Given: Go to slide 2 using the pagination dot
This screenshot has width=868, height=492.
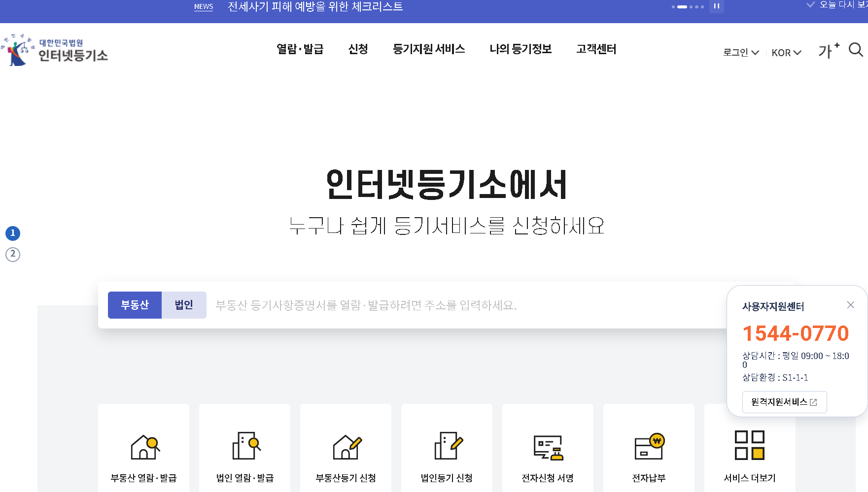Looking at the screenshot, I should 13,255.
